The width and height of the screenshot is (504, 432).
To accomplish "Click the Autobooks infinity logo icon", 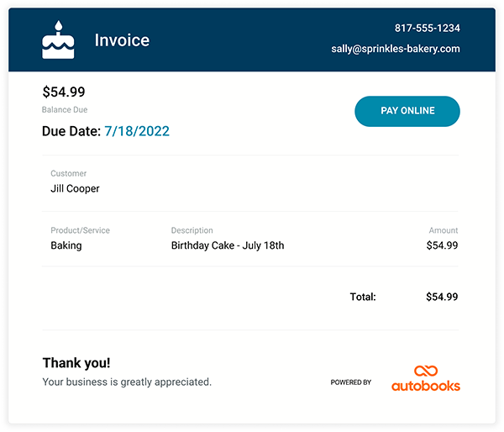I will 426,371.
